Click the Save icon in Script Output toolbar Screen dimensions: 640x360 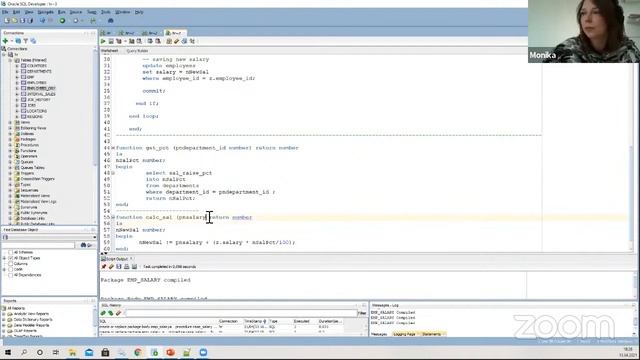click(119, 267)
